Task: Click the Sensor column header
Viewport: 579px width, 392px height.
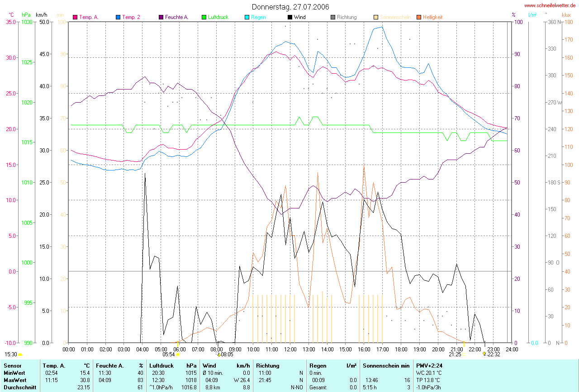Action: pos(12,365)
